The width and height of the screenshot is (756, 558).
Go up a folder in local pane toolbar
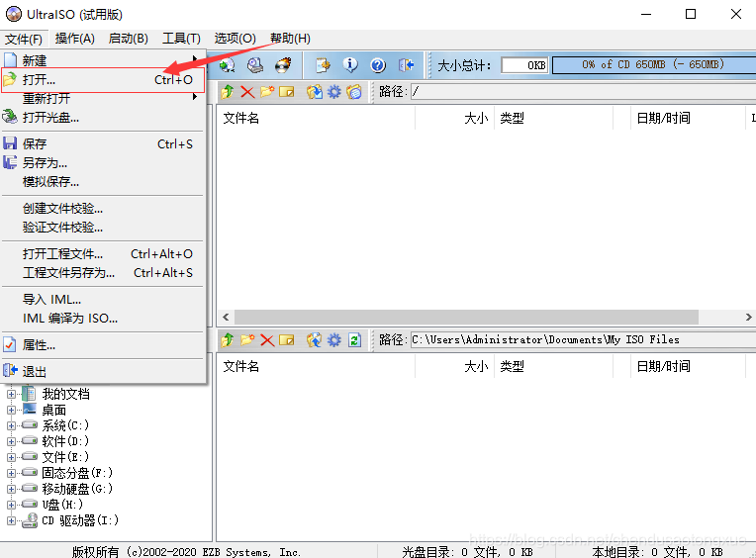pyautogui.click(x=228, y=340)
